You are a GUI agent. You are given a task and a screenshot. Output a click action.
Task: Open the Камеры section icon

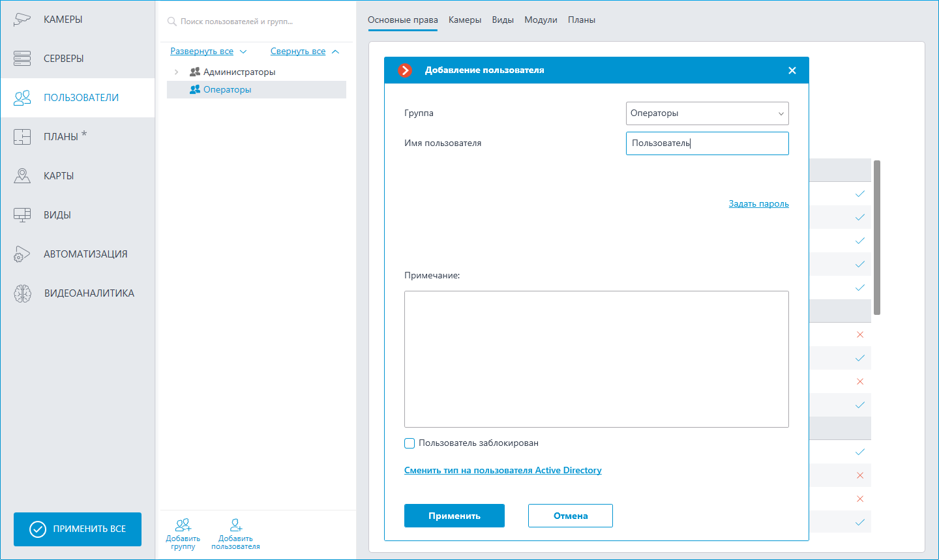(x=22, y=19)
